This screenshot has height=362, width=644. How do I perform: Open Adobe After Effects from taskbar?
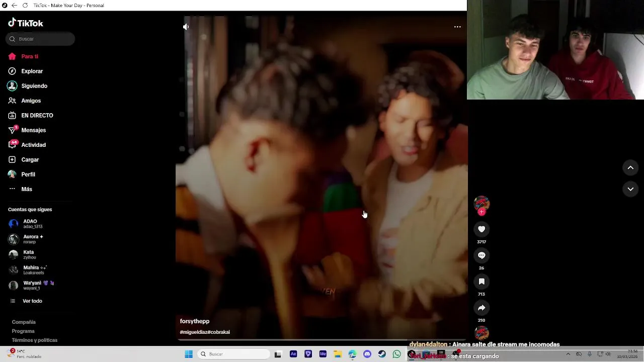(293, 354)
